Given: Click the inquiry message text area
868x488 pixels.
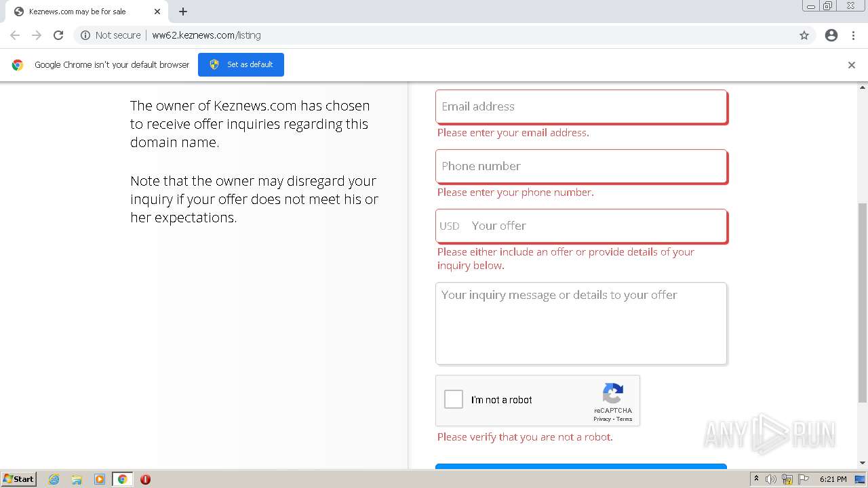Looking at the screenshot, I should 581,323.
